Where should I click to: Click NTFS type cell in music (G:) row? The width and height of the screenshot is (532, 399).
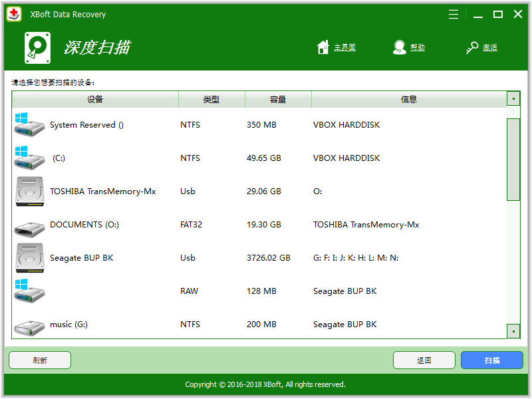pos(190,325)
